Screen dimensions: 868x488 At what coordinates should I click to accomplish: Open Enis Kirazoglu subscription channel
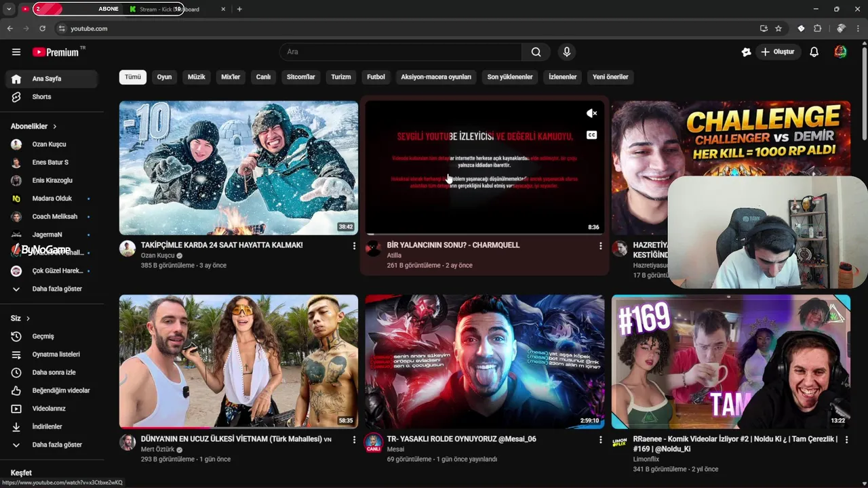point(51,180)
